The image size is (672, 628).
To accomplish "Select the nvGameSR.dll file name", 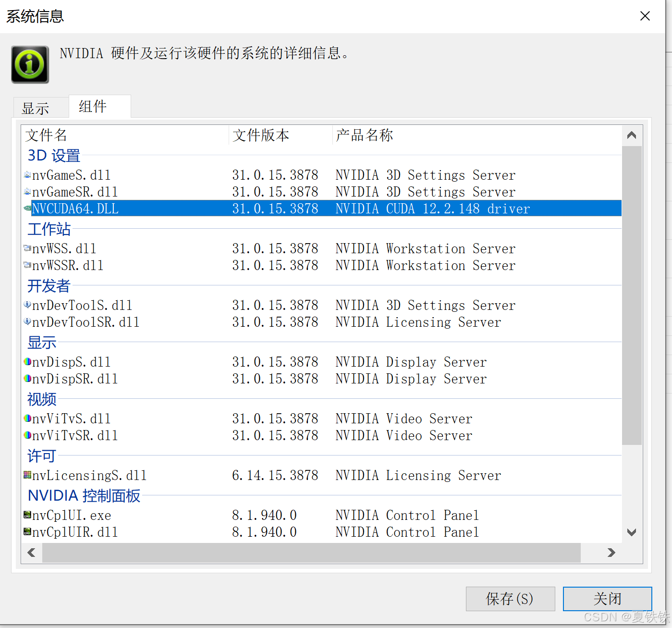I will point(75,192).
